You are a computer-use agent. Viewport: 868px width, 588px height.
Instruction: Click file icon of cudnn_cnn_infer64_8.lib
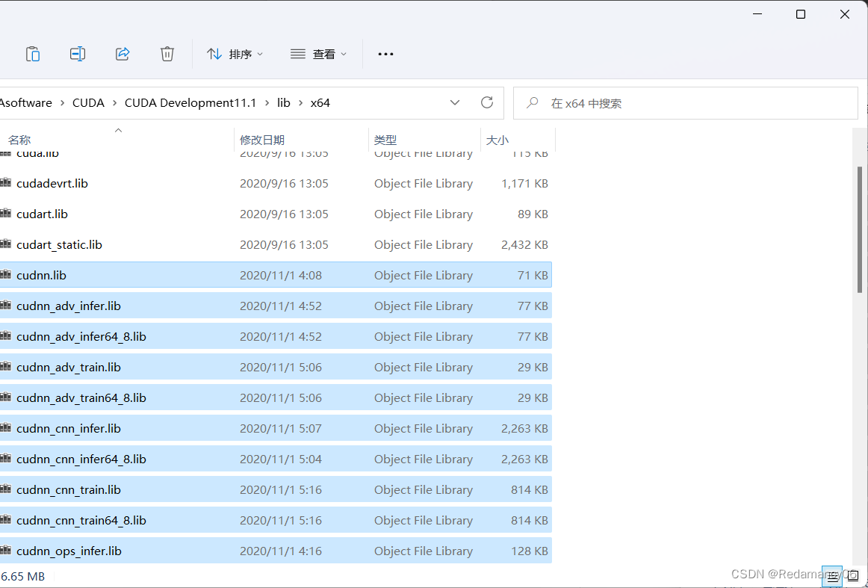5,458
